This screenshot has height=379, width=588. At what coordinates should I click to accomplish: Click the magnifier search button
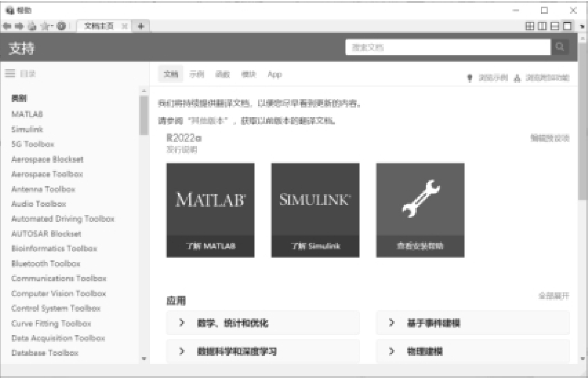point(559,47)
